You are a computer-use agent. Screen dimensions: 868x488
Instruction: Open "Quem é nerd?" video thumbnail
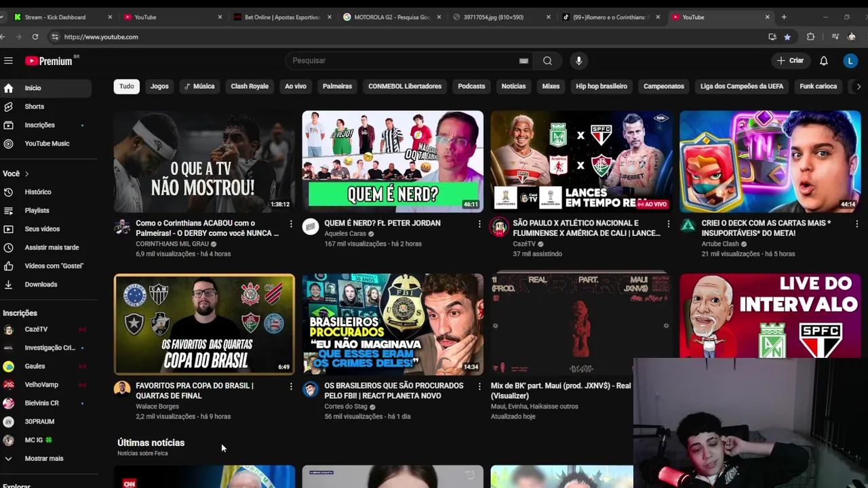click(393, 161)
